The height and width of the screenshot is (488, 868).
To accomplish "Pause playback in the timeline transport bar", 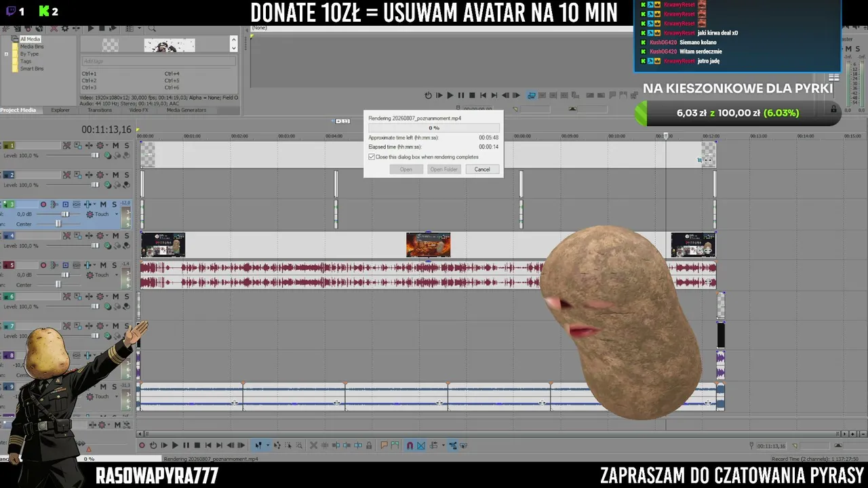I will [x=186, y=445].
